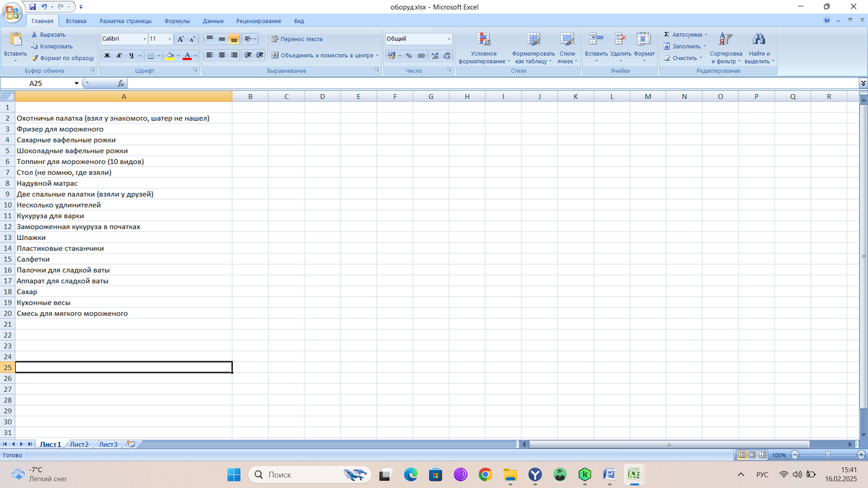Open the text orientation tool
This screenshot has width=868, height=488.
pos(249,39)
